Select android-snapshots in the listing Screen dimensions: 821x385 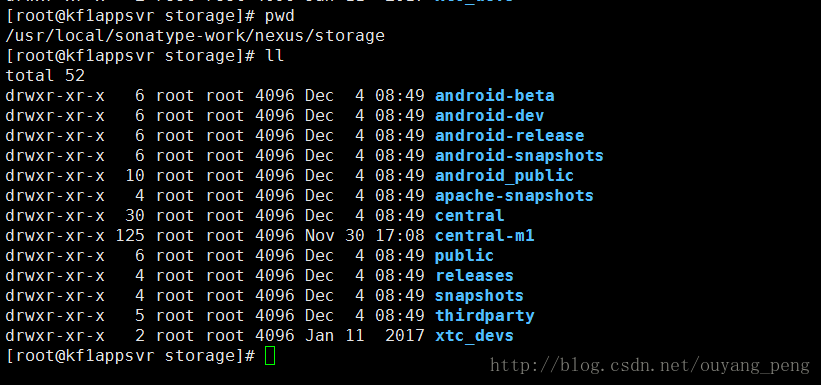[519, 156]
